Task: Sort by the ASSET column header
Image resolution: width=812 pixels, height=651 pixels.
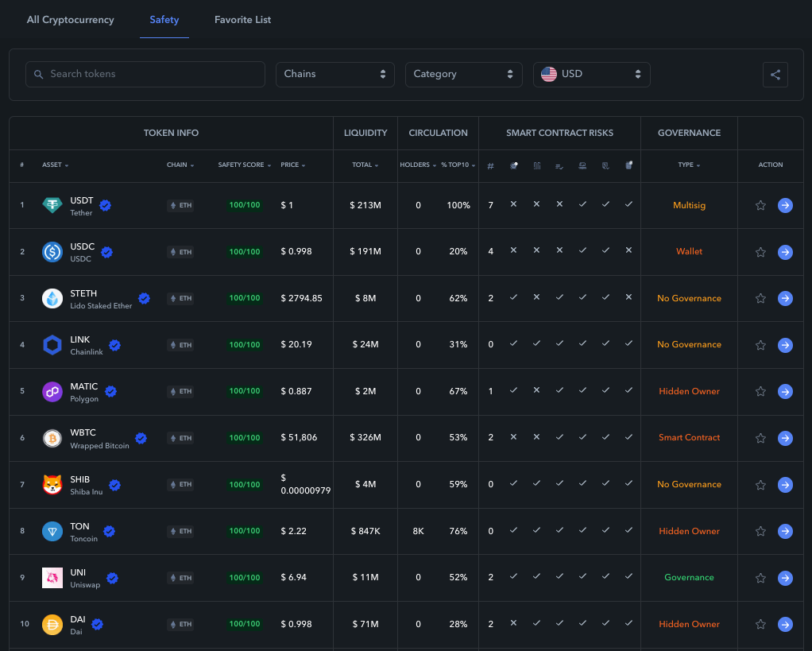Action: click(x=55, y=165)
